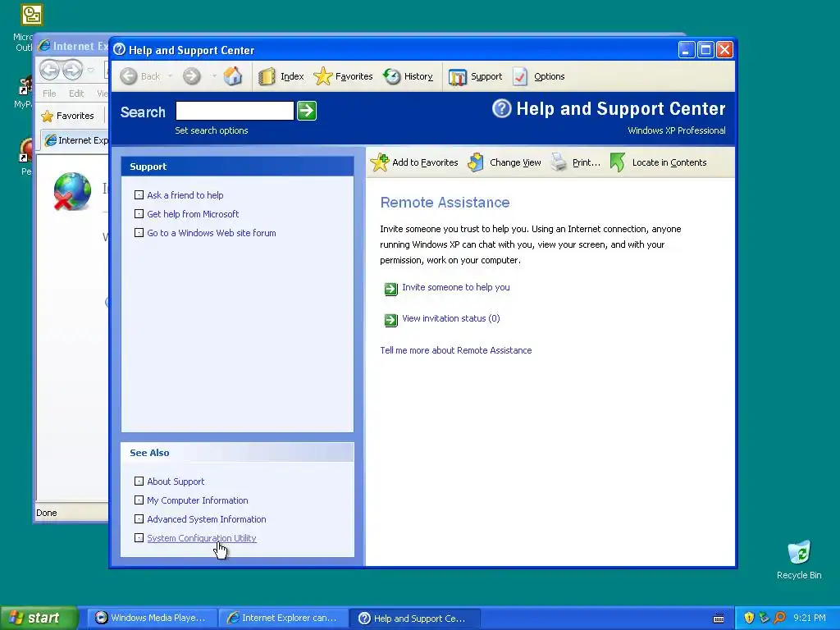This screenshot has height=630, width=840.
Task: Close the Help and Support Center window
Action: tap(725, 50)
